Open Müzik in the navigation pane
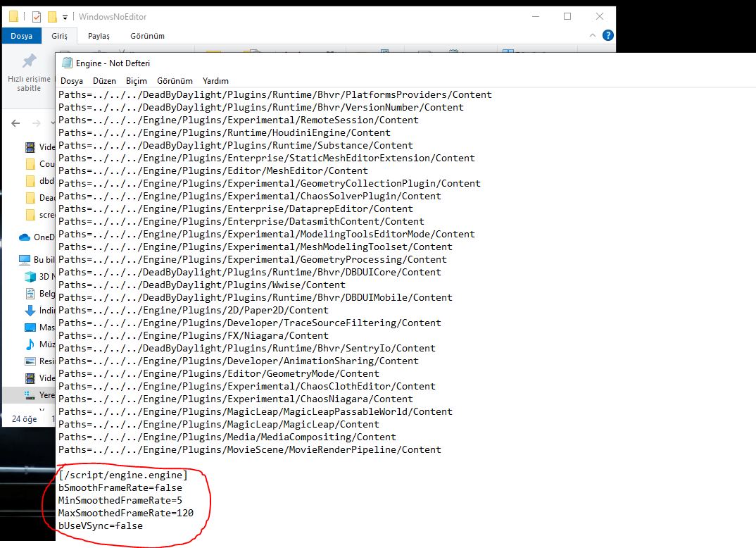 point(40,344)
